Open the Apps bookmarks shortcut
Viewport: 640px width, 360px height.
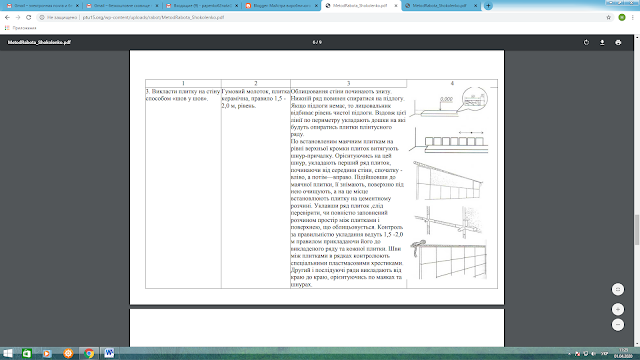click(20, 28)
